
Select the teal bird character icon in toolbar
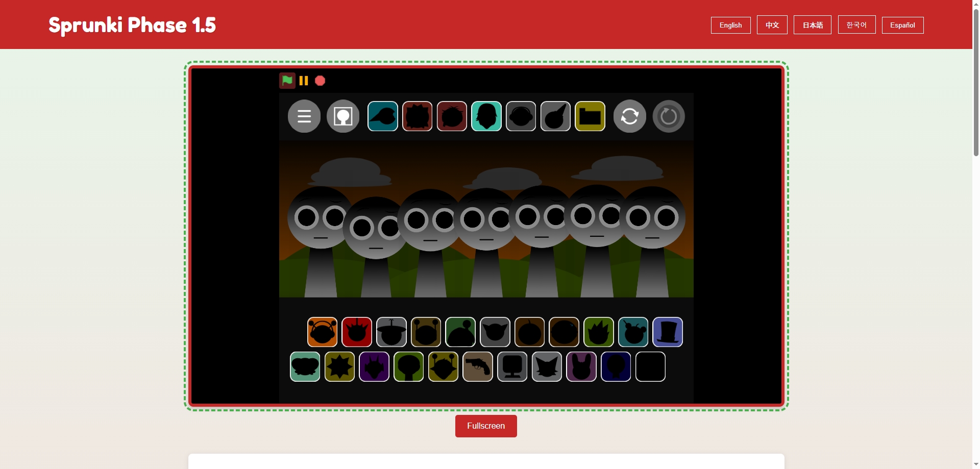[382, 116]
